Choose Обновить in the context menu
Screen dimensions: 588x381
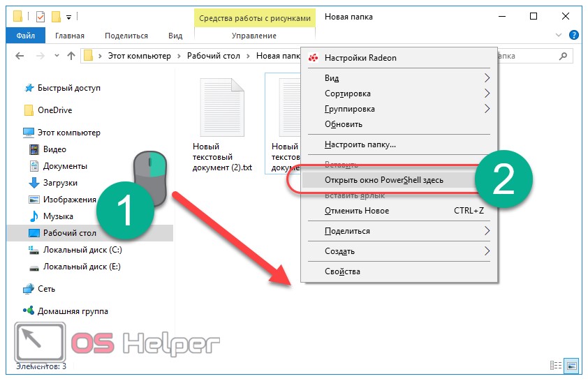point(399,124)
